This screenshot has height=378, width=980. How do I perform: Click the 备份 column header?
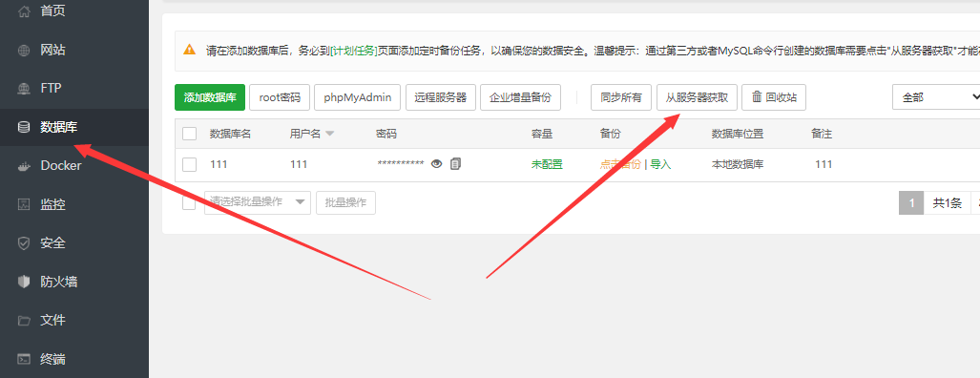610,134
